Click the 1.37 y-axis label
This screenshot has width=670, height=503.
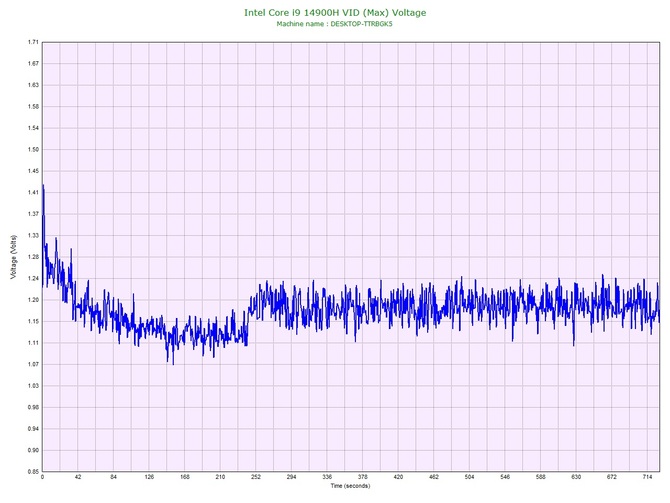33,214
